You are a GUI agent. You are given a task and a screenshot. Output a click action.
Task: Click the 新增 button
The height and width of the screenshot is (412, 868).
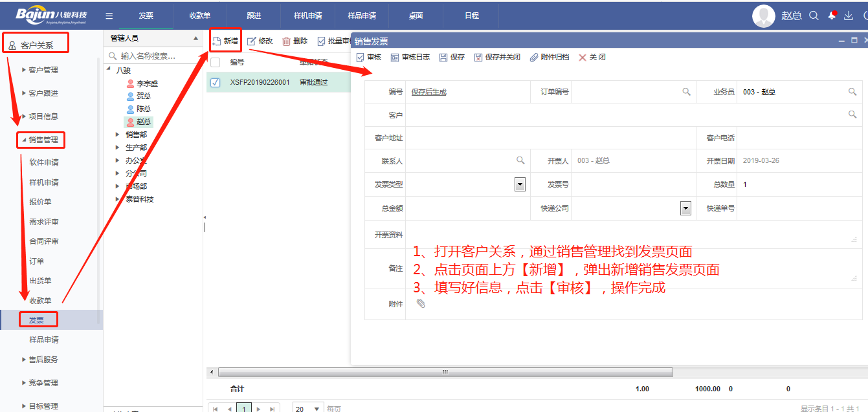[x=225, y=41]
